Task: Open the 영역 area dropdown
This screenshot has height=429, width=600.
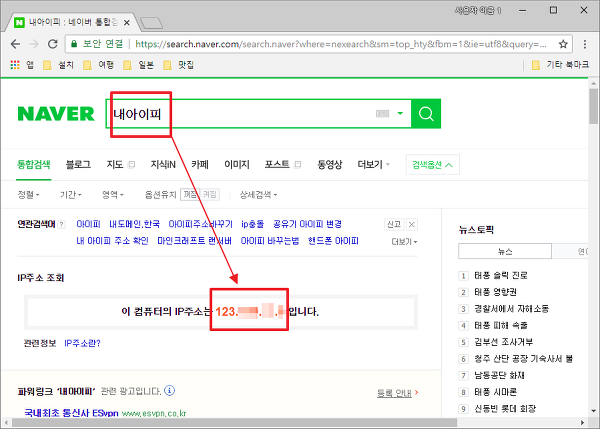Action: 112,195
